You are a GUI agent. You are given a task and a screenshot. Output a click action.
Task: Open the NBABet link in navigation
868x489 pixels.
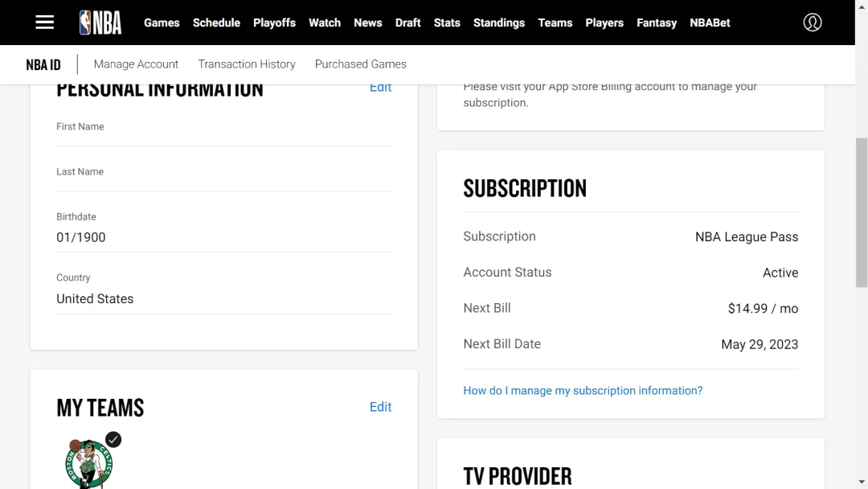[710, 23]
